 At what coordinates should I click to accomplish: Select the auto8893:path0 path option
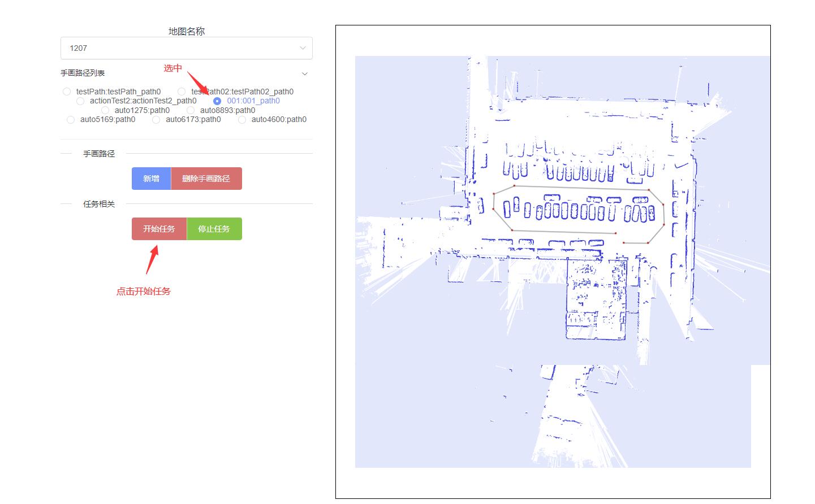tap(191, 110)
